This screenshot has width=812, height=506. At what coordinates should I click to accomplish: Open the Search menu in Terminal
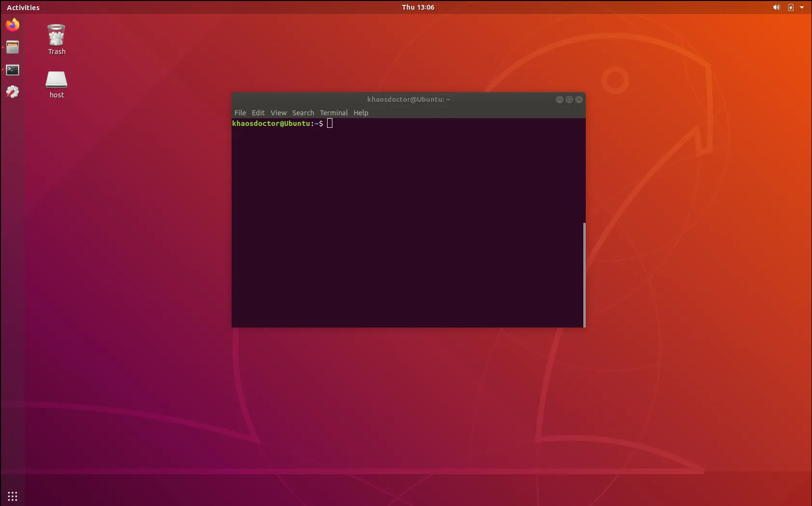pos(303,113)
